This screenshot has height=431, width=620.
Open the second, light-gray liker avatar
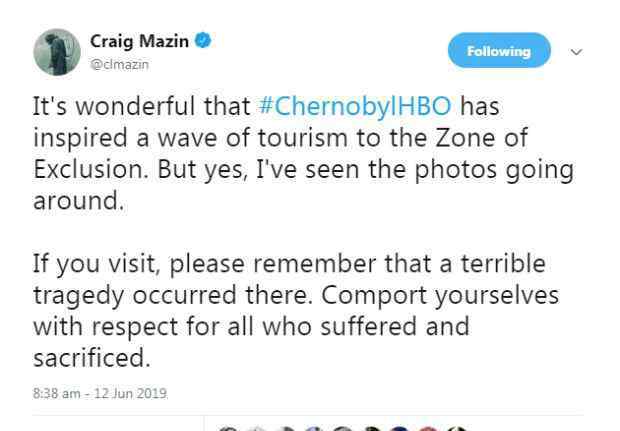coord(256,429)
